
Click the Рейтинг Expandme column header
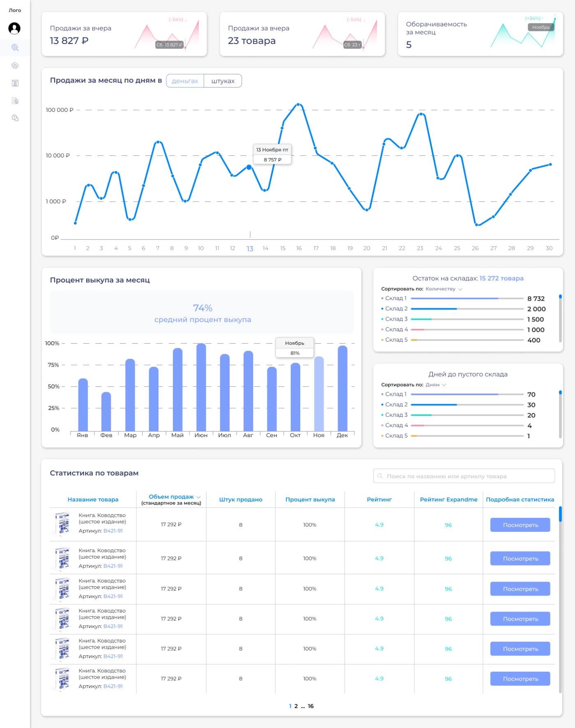point(448,499)
